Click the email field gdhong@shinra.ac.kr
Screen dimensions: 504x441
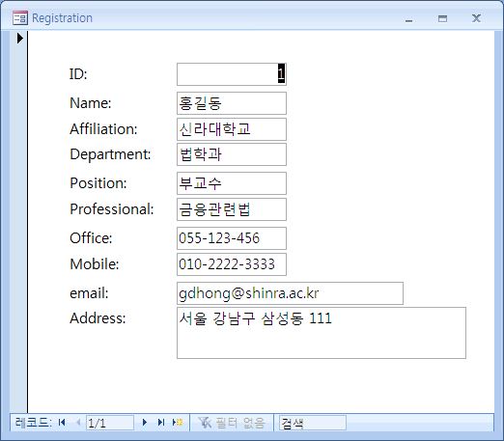tap(290, 293)
